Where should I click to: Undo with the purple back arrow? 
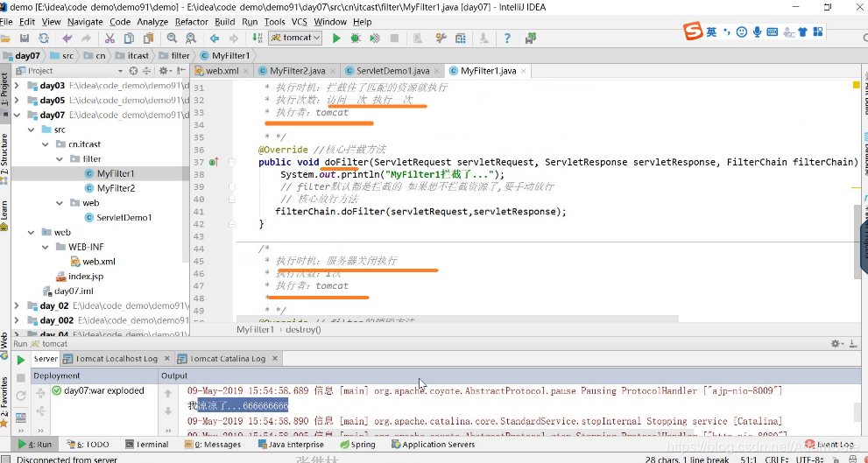pos(67,39)
